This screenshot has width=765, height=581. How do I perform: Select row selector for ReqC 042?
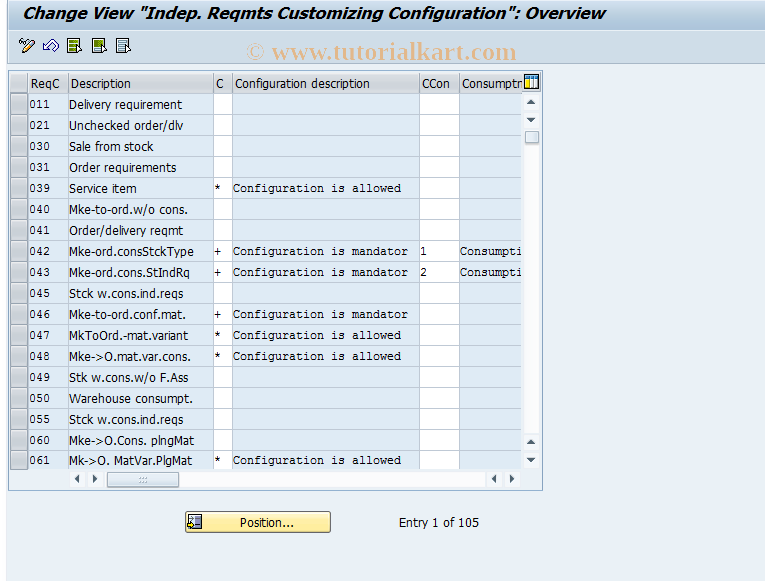pyautogui.click(x=19, y=251)
